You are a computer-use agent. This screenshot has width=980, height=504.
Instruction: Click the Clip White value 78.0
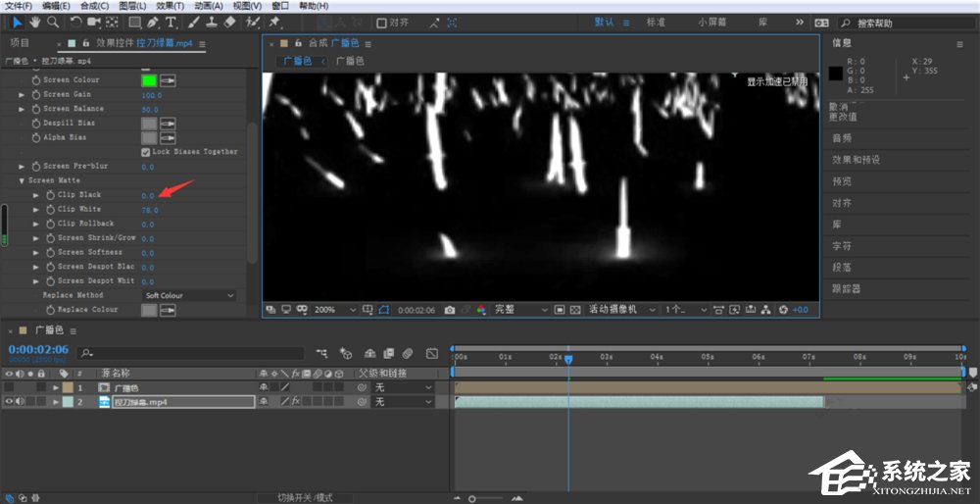[x=150, y=210]
